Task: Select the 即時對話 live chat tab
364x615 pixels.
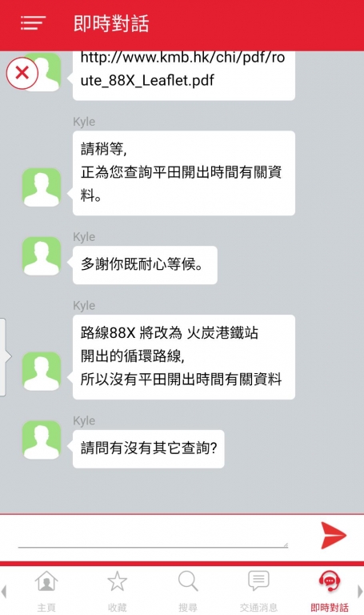Action: point(329,591)
